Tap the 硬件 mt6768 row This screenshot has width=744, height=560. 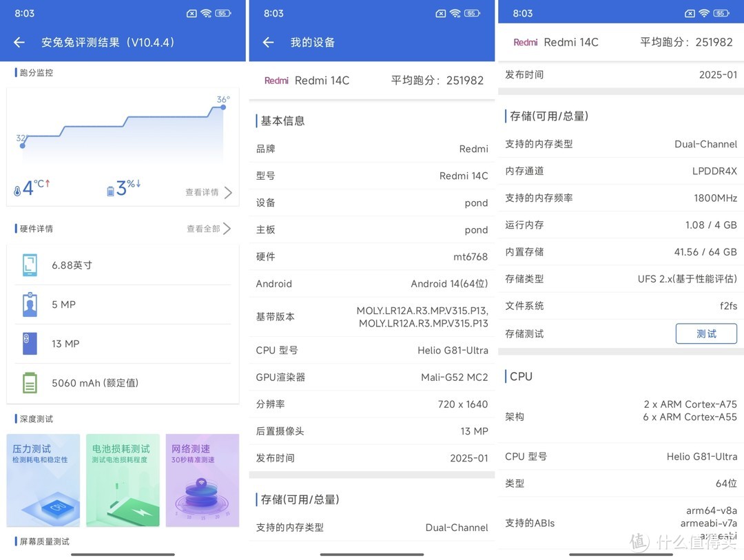coord(372,257)
